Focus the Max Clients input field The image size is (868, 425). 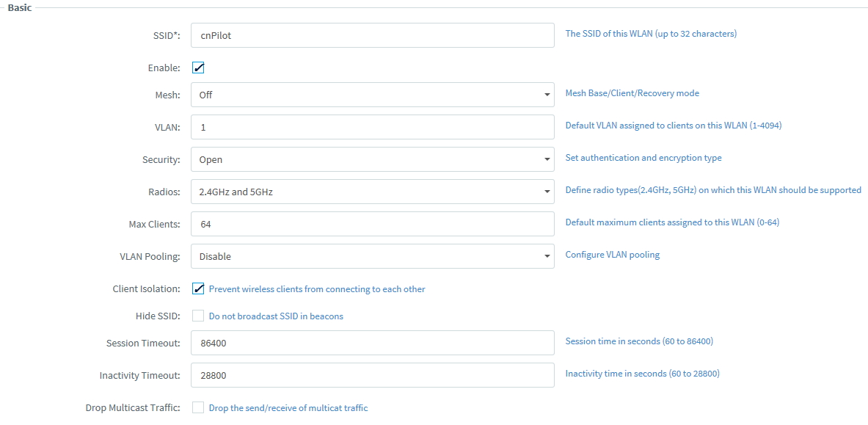pos(372,224)
